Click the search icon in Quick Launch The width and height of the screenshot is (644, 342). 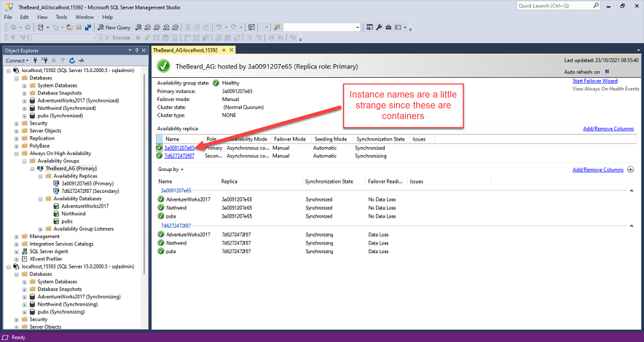[x=596, y=6]
